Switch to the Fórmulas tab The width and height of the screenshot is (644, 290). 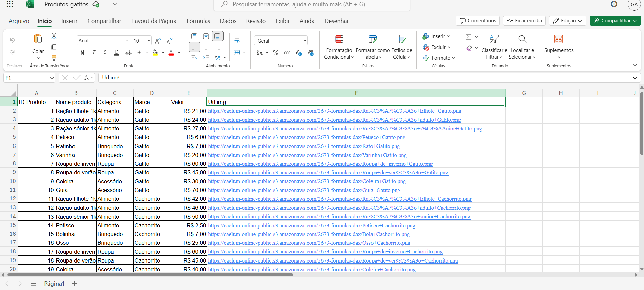(x=198, y=21)
